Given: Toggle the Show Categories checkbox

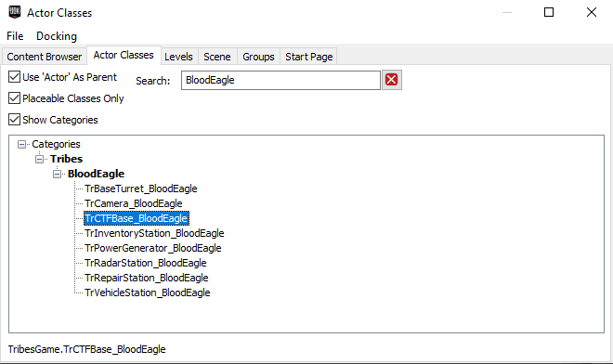Looking at the screenshot, I should tap(15, 119).
